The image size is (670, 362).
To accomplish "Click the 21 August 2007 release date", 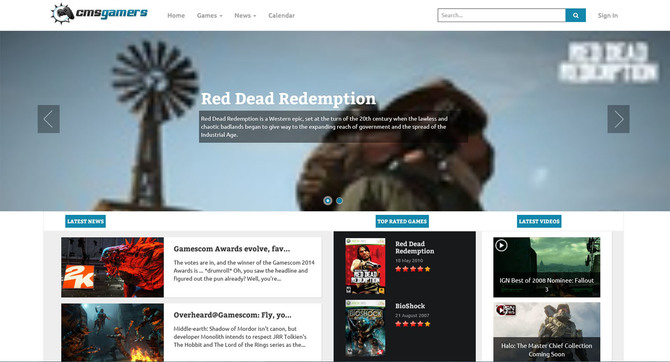I will [x=412, y=315].
